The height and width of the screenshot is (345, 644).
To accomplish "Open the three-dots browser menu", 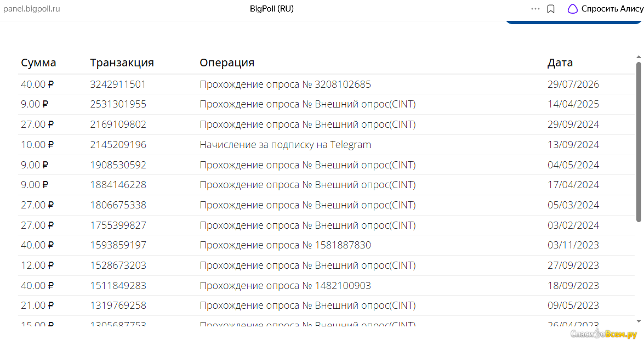I will pos(535,9).
